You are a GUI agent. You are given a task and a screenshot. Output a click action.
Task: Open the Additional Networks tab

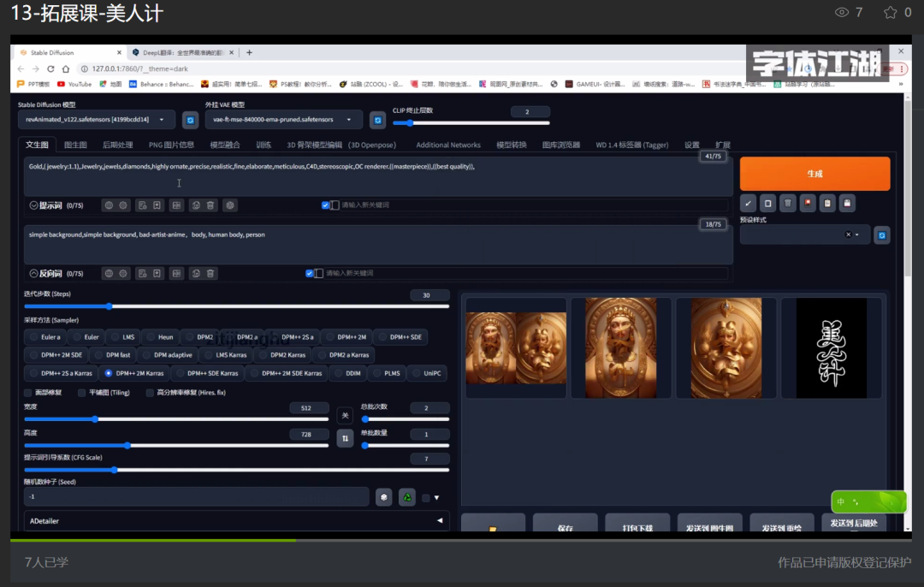(x=448, y=145)
